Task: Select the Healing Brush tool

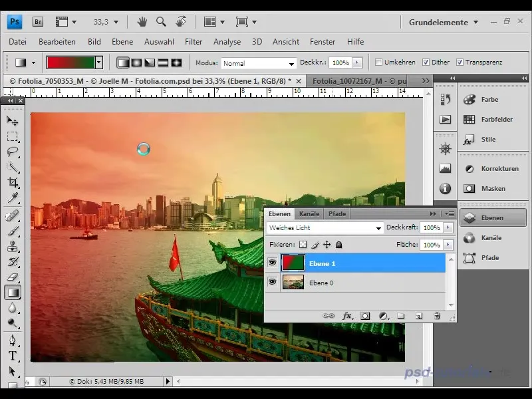Action: [x=13, y=215]
